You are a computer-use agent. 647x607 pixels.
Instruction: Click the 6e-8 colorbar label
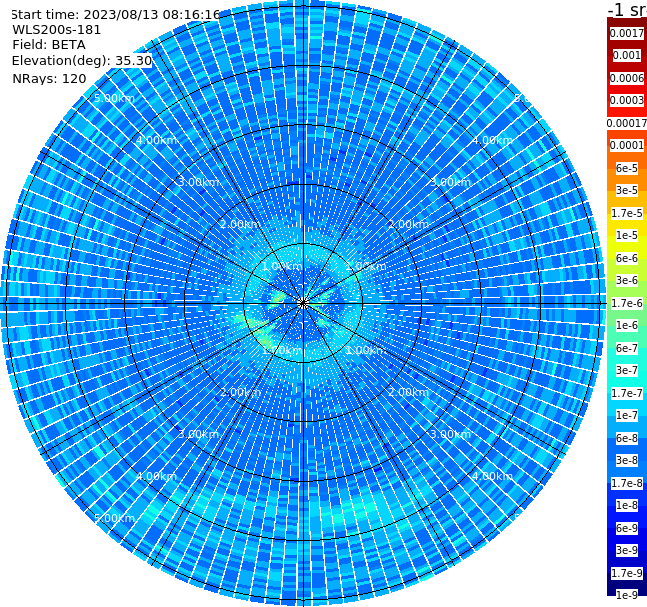point(627,438)
